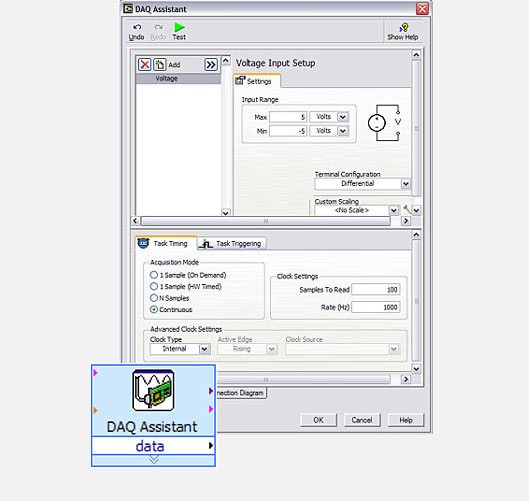Image resolution: width=529 pixels, height=501 pixels.
Task: Click upper pane vertical scrollbar thumb
Action: tap(416, 129)
